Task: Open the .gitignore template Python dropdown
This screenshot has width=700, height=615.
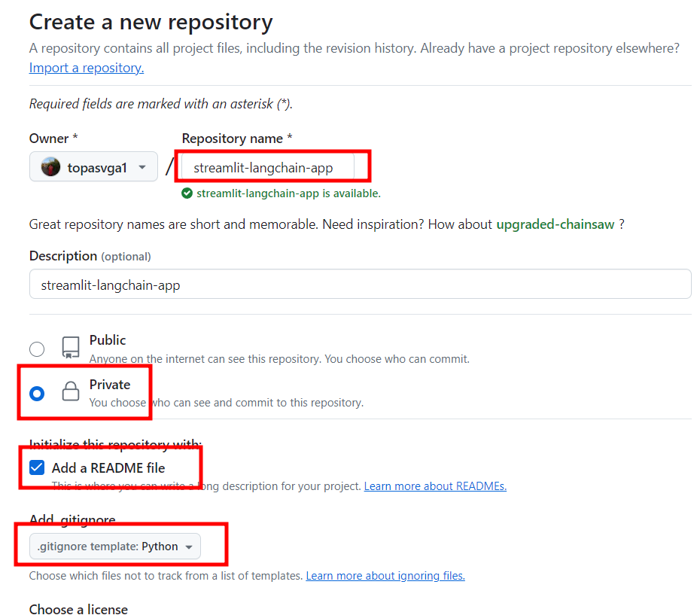Action: pyautogui.click(x=115, y=546)
